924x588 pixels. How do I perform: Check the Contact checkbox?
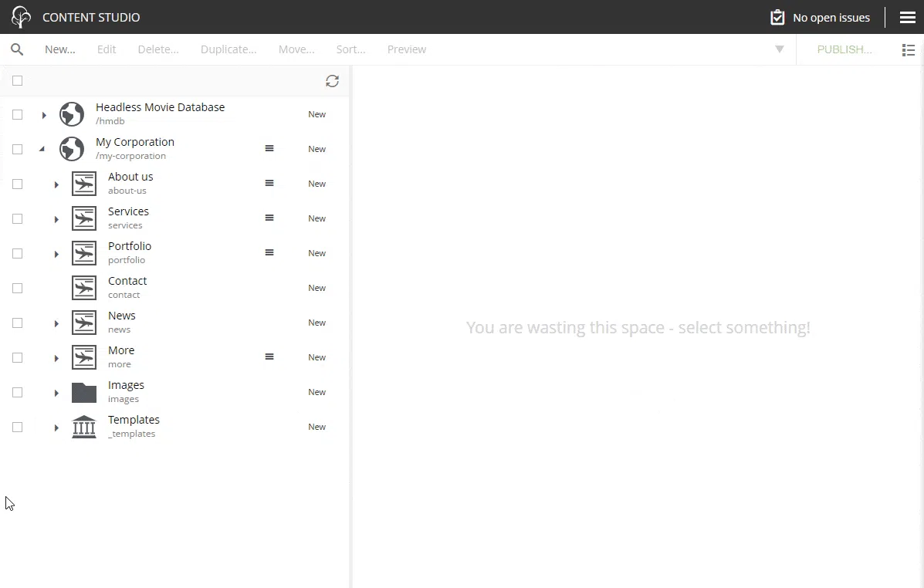coord(18,289)
